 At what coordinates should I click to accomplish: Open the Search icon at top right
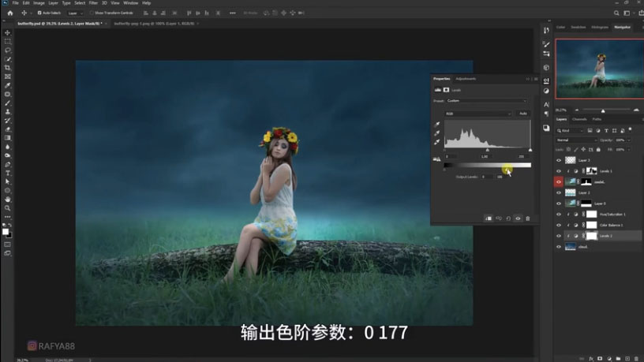616,13
